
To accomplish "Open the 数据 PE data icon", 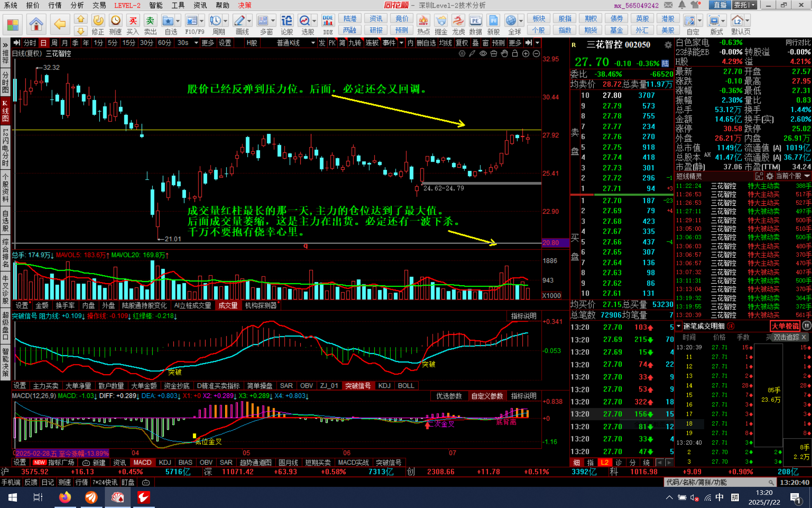I will click(x=475, y=25).
